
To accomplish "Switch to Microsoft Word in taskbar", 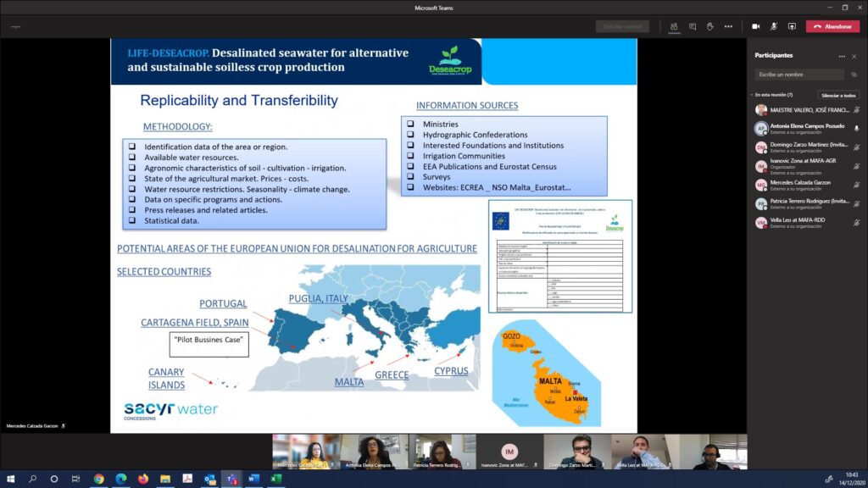I will point(253,479).
